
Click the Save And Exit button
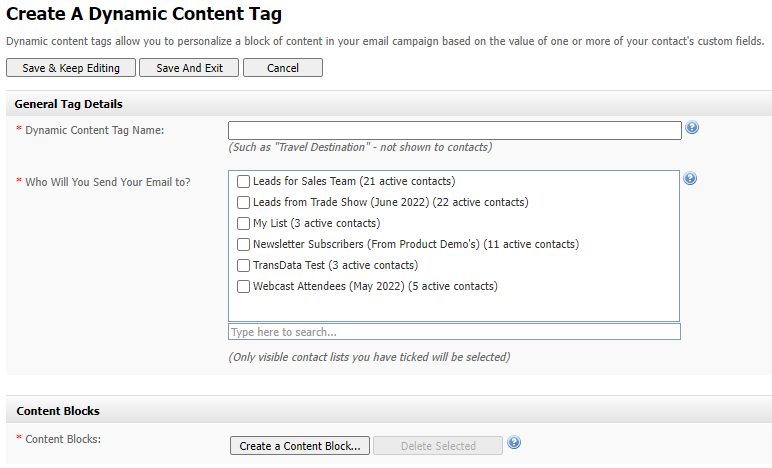coord(189,68)
